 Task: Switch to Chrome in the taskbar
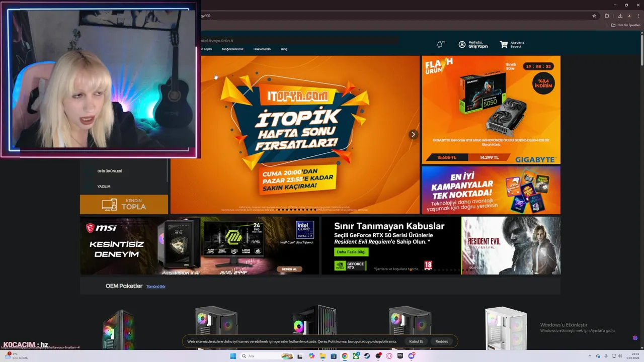tap(345, 356)
